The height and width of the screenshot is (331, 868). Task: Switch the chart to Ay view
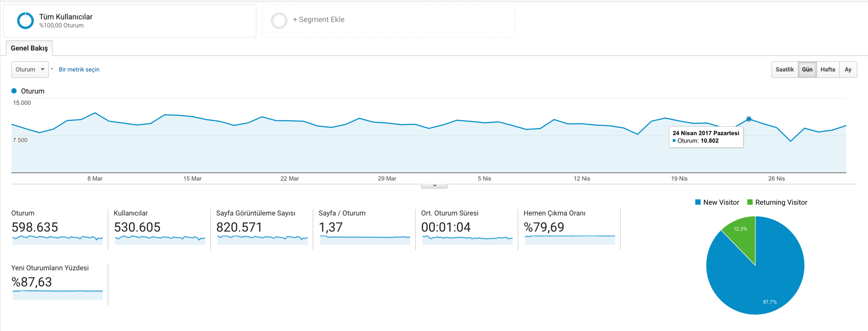point(848,70)
